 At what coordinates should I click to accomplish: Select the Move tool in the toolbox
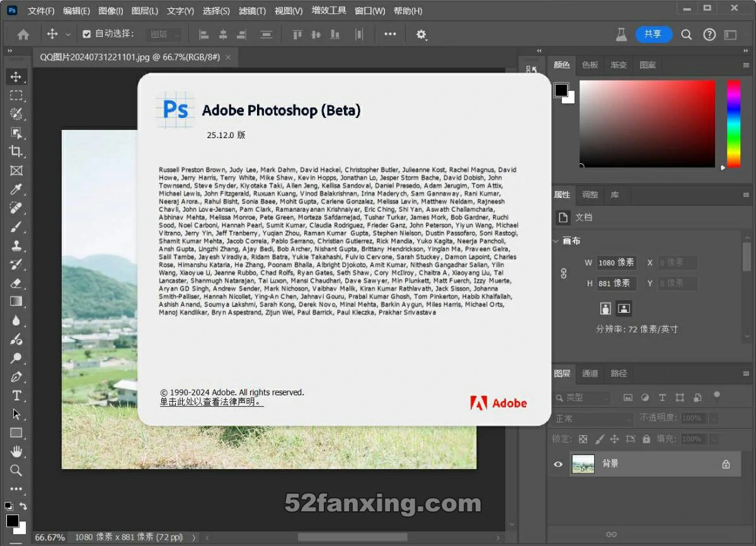pos(16,77)
